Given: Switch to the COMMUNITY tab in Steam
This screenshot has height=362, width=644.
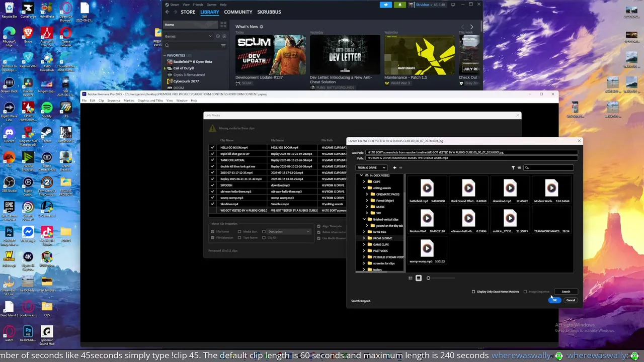Looking at the screenshot, I should tap(238, 12).
